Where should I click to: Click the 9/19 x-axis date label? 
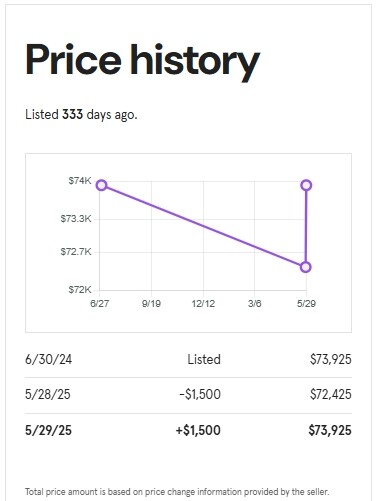click(151, 304)
